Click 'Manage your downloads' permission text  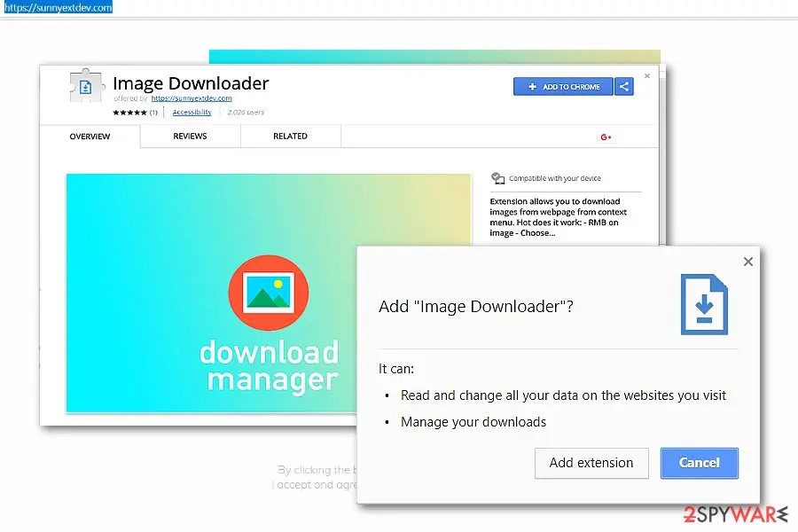[473, 422]
